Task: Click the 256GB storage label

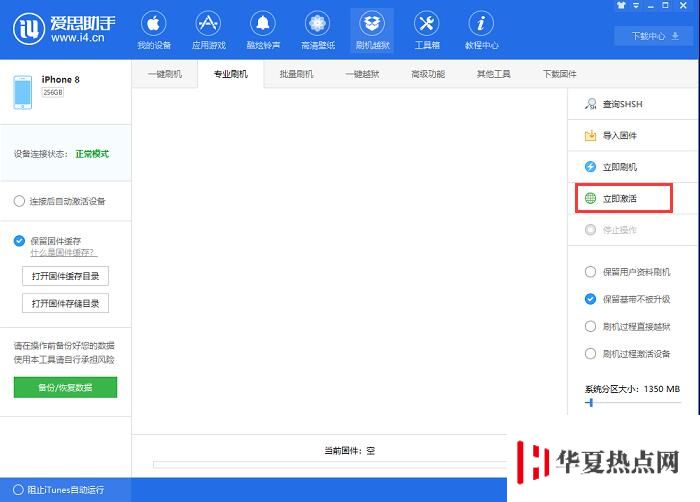Action: [53, 92]
